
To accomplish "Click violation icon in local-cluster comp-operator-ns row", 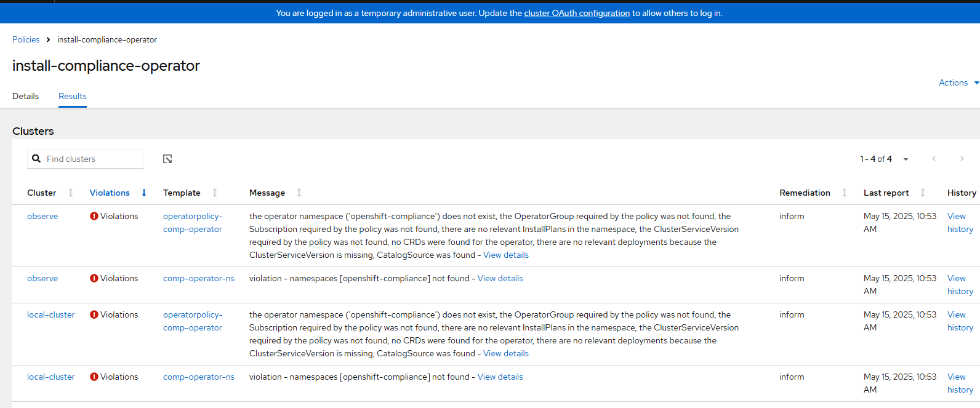I will point(94,377).
